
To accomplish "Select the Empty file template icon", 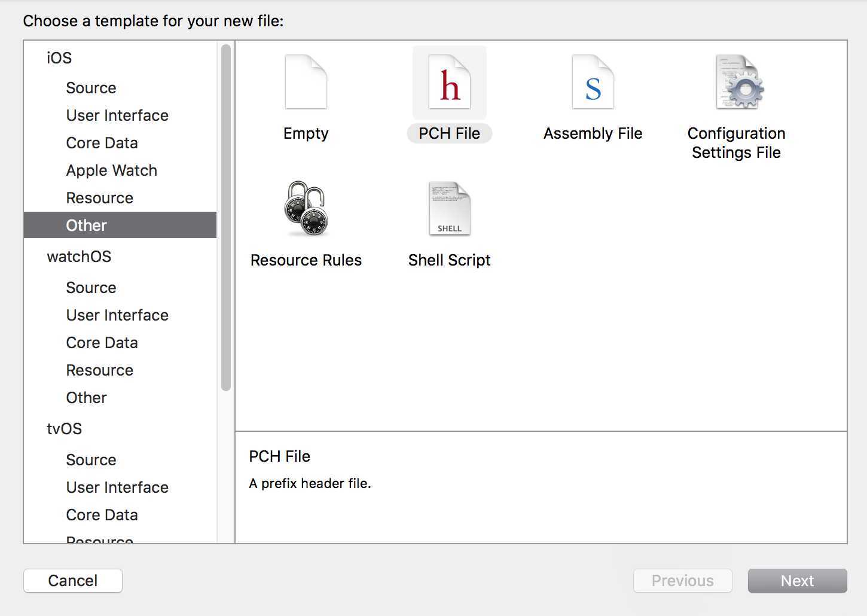I will point(306,83).
